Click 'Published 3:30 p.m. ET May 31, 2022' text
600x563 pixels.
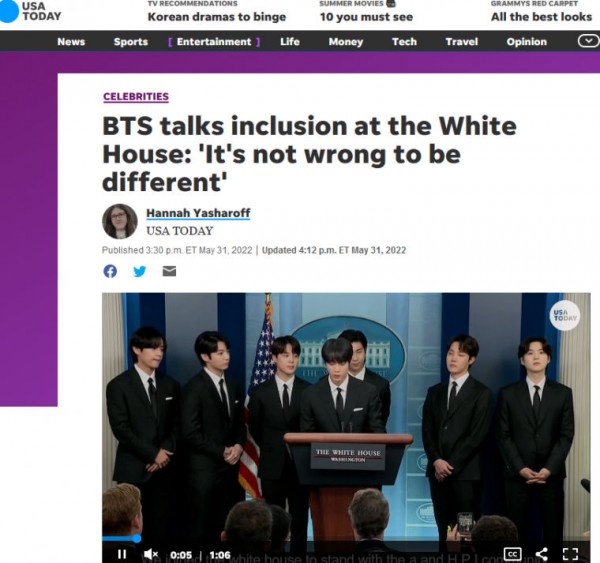[177, 250]
